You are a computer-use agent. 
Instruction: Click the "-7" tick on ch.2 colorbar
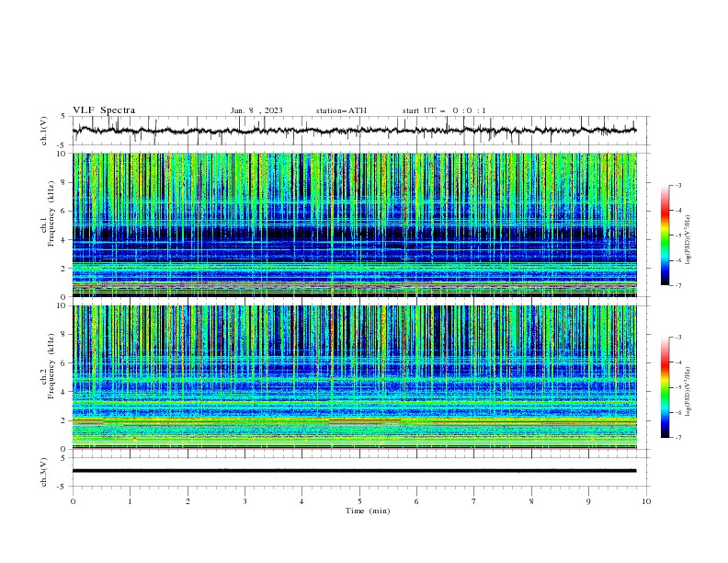[677, 438]
